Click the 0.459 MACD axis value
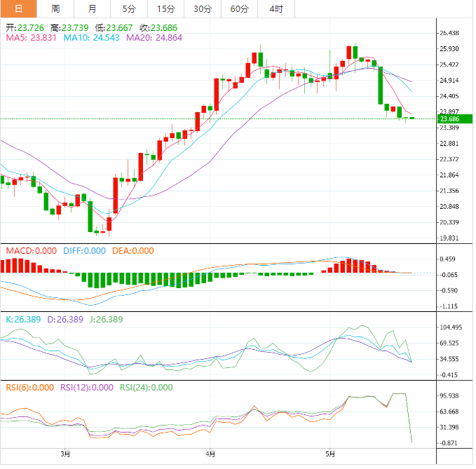Viewport: 476px width, 469px height. click(x=447, y=259)
